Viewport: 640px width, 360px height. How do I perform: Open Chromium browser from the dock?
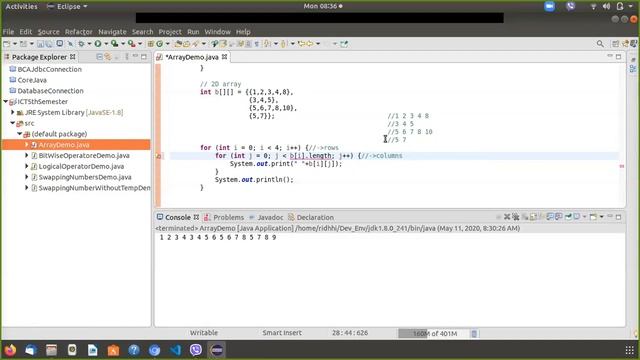coord(155,350)
